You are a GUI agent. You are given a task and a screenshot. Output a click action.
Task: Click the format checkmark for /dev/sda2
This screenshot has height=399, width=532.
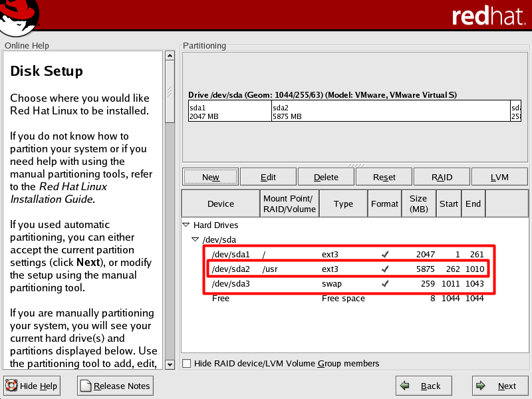tap(385, 269)
